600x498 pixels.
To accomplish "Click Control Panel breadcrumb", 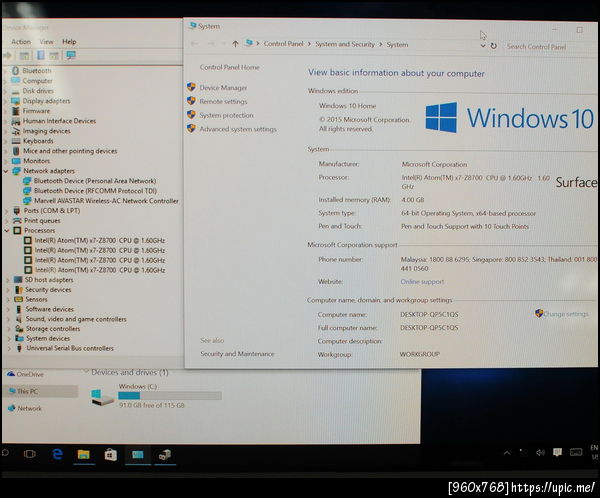I will coord(284,44).
